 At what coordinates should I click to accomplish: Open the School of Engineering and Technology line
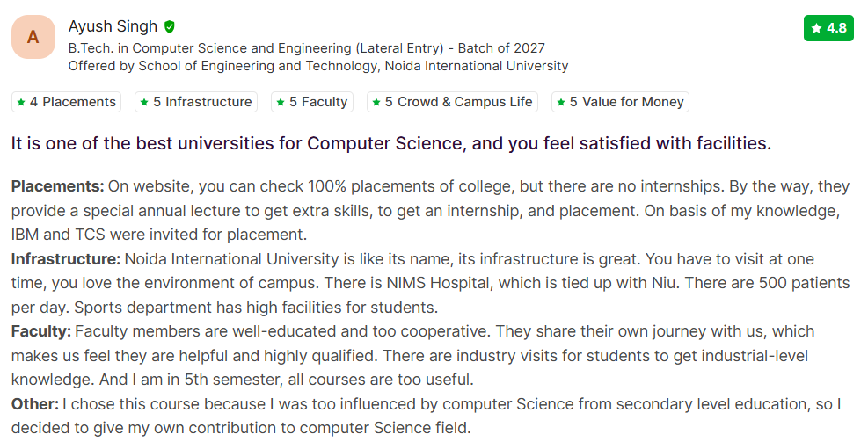[317, 66]
